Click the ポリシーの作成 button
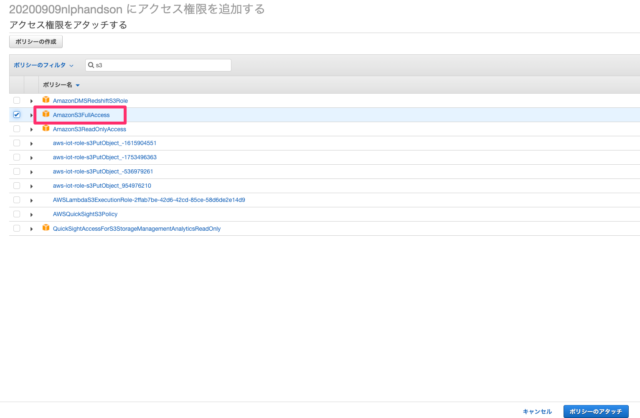Image resolution: width=640 pixels, height=418 pixels. coord(36,42)
